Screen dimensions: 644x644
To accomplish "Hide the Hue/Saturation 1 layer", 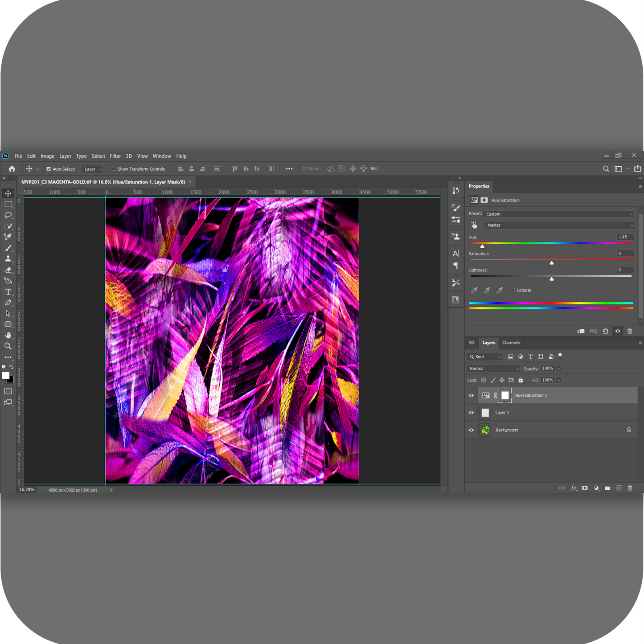I will pyautogui.click(x=471, y=395).
